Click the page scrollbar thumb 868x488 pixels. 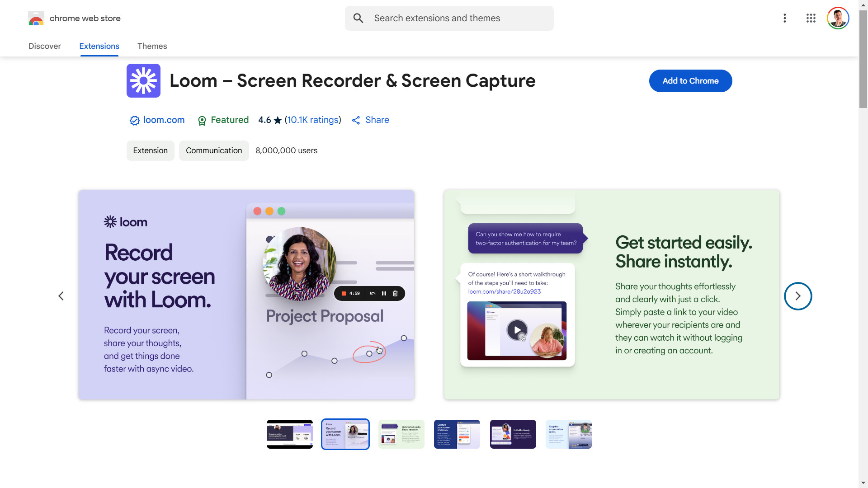(x=863, y=59)
